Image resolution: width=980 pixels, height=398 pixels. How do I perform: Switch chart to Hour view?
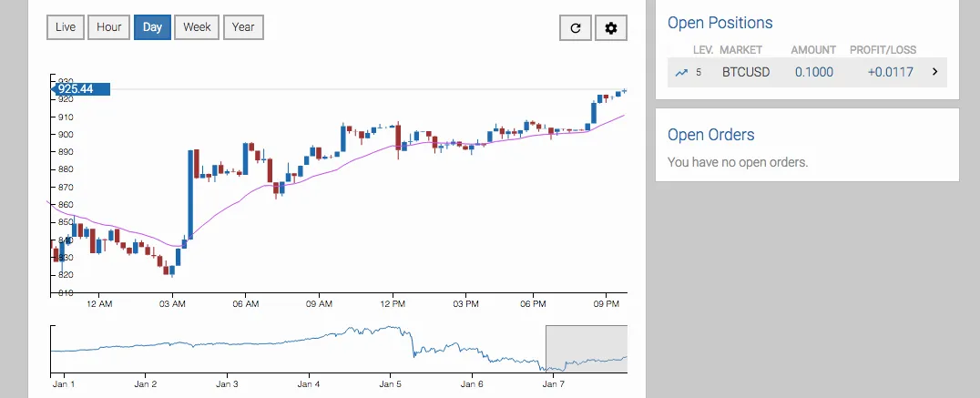[108, 26]
